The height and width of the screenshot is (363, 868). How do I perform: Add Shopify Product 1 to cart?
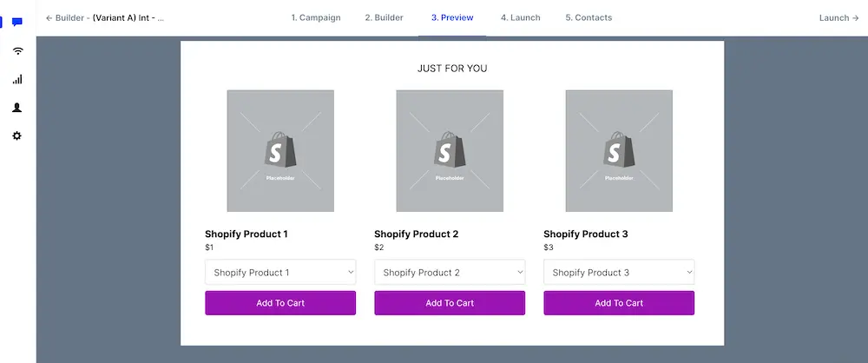point(280,303)
